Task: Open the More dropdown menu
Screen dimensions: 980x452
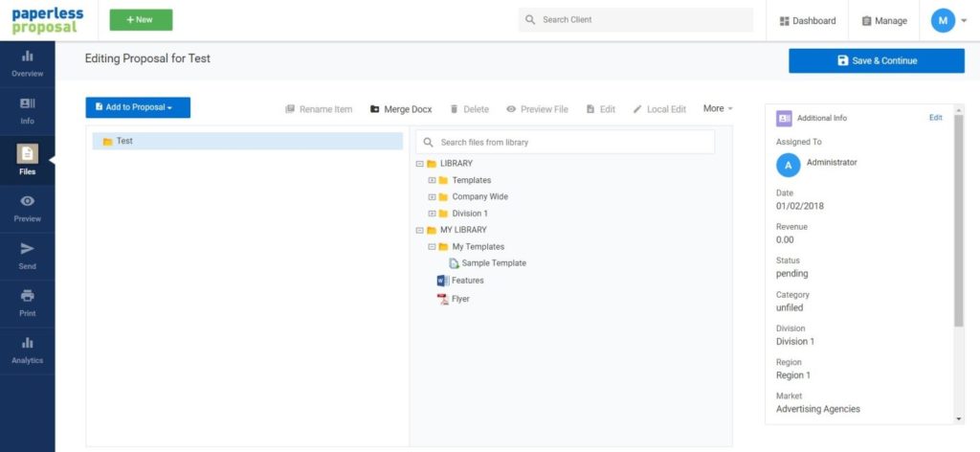Action: tap(718, 108)
